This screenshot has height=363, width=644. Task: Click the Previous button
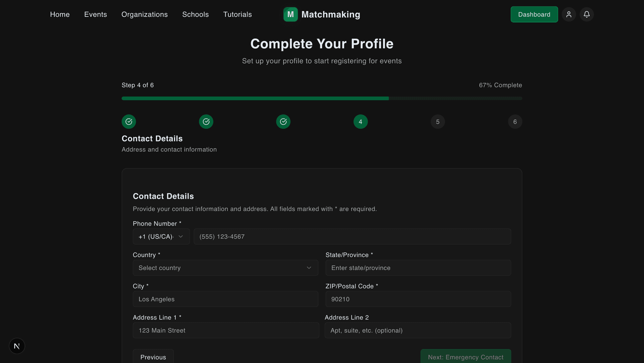[153, 356]
